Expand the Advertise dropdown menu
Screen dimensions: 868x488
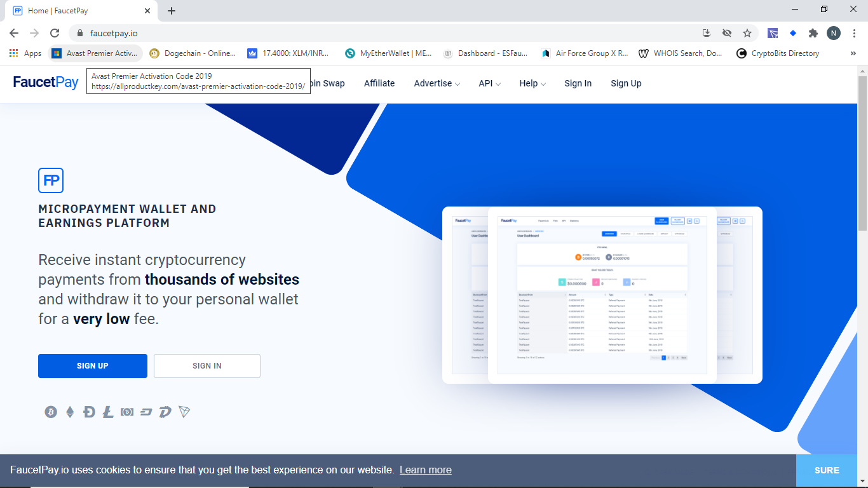pos(437,83)
